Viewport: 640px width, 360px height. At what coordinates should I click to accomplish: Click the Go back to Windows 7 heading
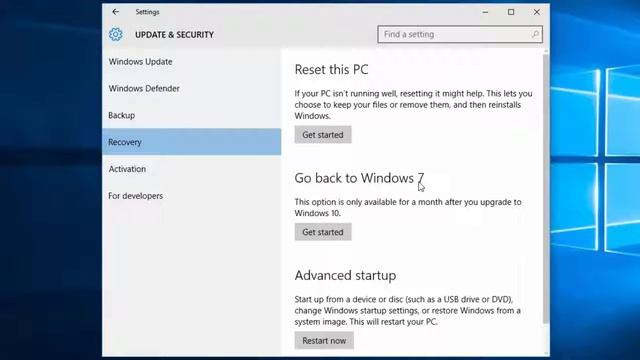[x=359, y=178]
